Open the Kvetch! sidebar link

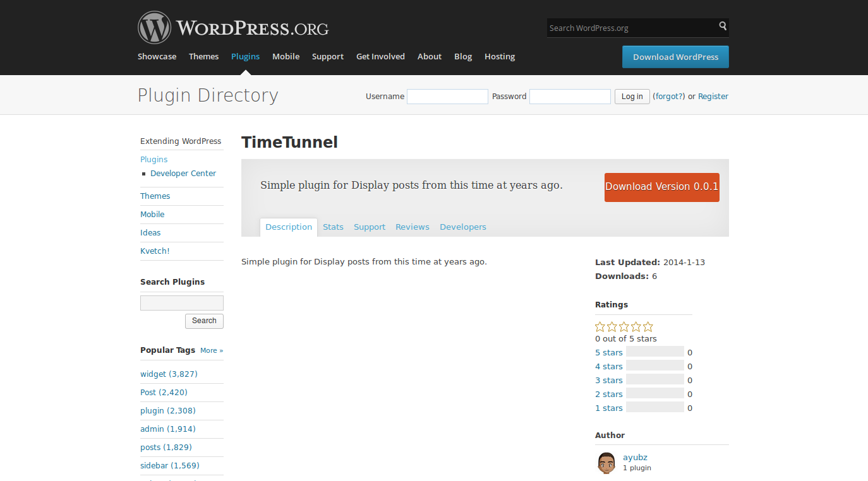tap(155, 251)
